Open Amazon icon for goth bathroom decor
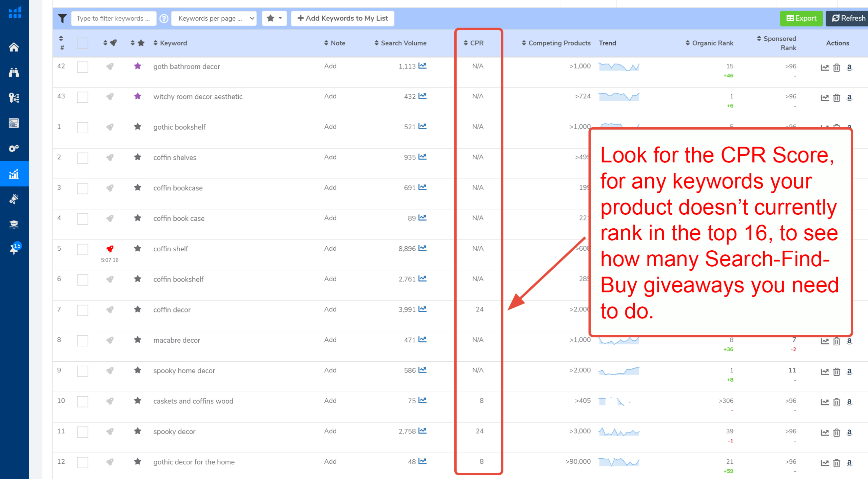 pyautogui.click(x=849, y=67)
